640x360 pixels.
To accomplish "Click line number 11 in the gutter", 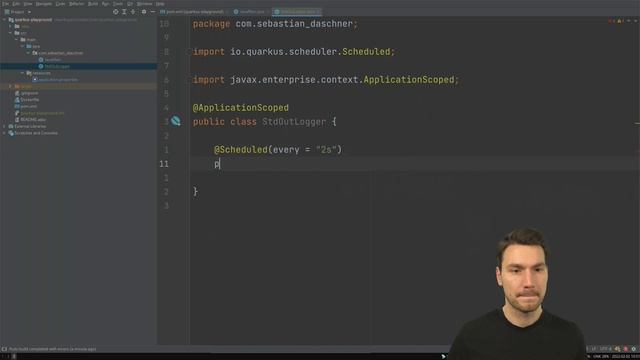I will [164, 164].
